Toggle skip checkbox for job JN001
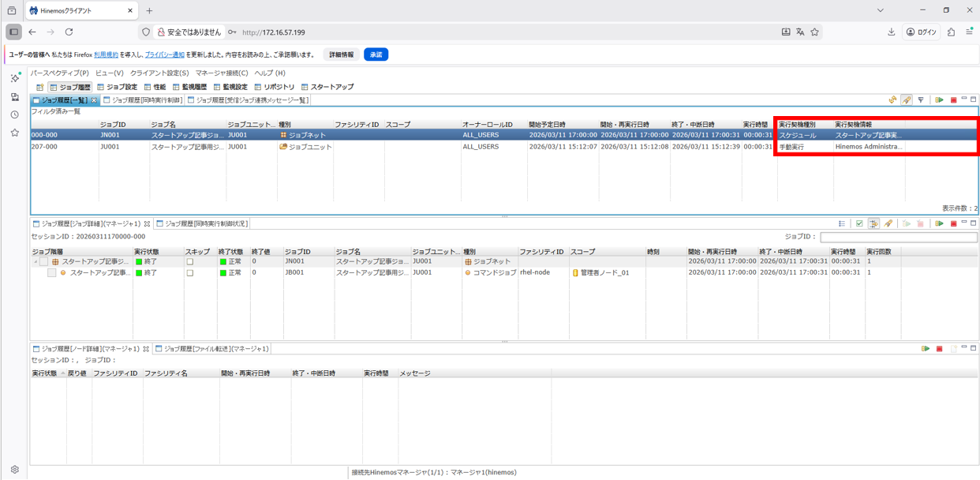Image resolution: width=980 pixels, height=480 pixels. pos(189,261)
